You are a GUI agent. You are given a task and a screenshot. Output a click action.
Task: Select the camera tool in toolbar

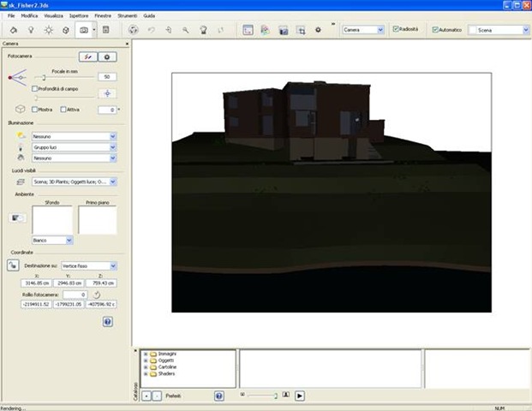coord(84,29)
